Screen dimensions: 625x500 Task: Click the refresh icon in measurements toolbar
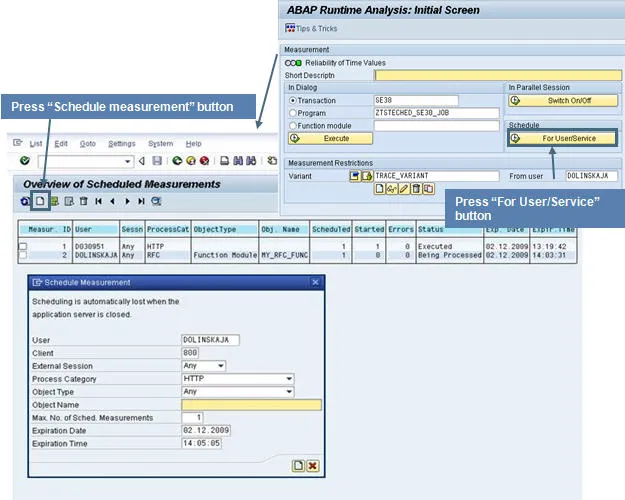(24, 201)
